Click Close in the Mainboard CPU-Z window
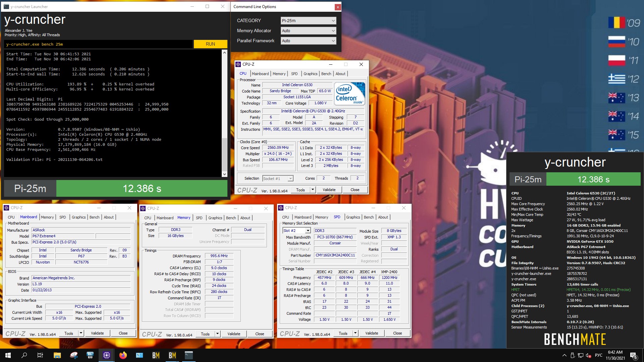 (123, 333)
